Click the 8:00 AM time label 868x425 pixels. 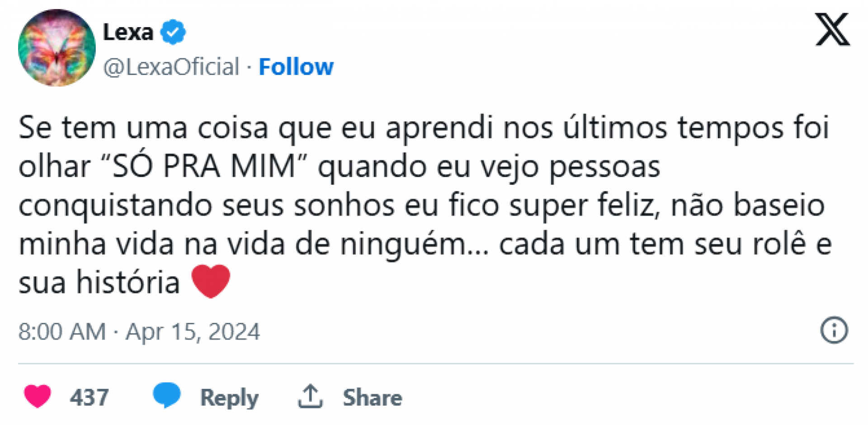(61, 331)
